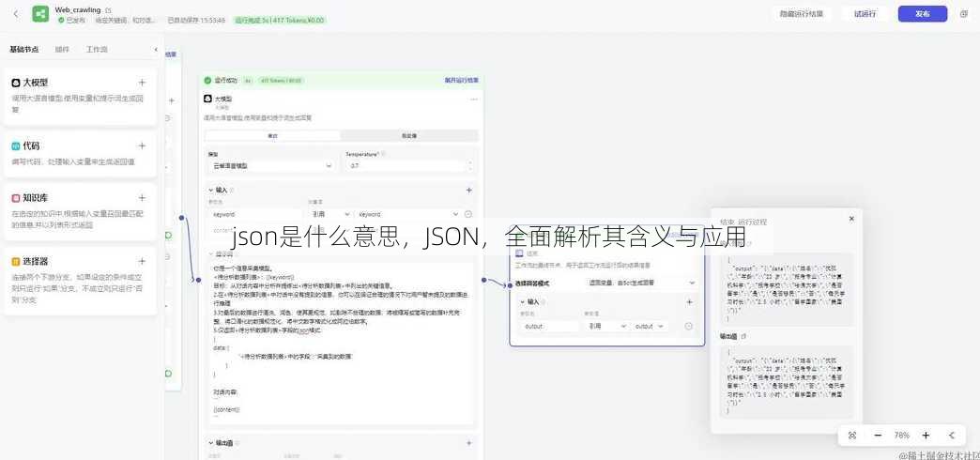Screen dimensions: 980x460
Task: Add a 选择器 node with the plus
Action: (142, 261)
